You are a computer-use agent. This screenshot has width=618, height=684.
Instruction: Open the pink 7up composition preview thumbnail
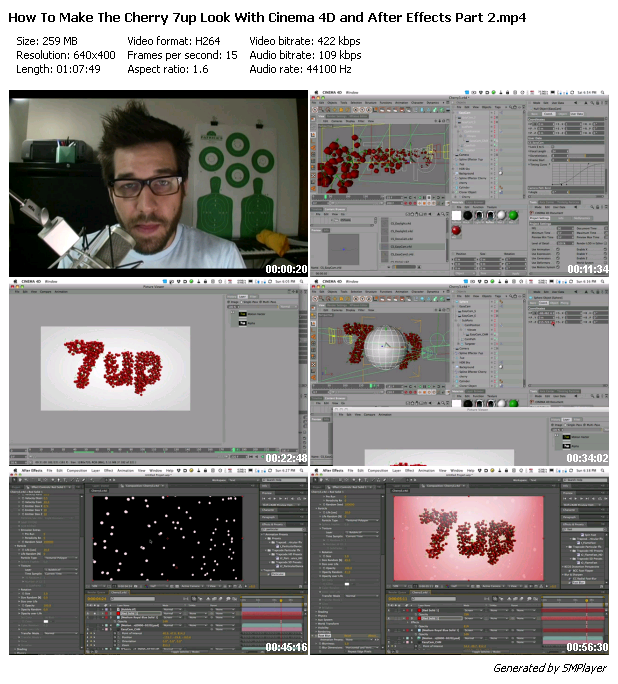point(468,538)
